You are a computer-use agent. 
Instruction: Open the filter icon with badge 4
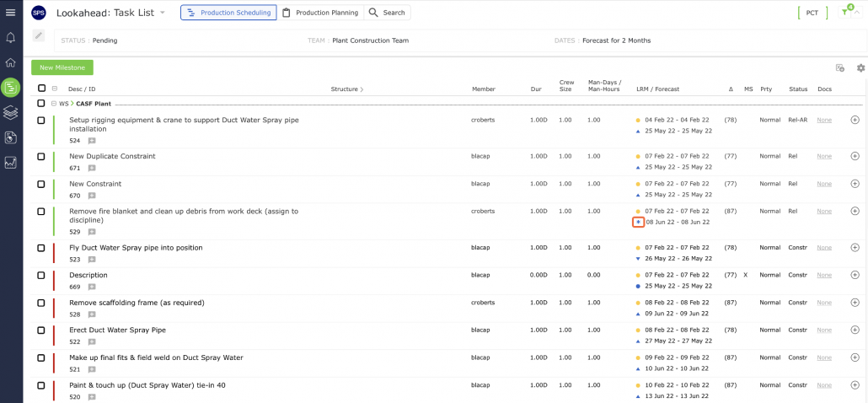pyautogui.click(x=845, y=12)
